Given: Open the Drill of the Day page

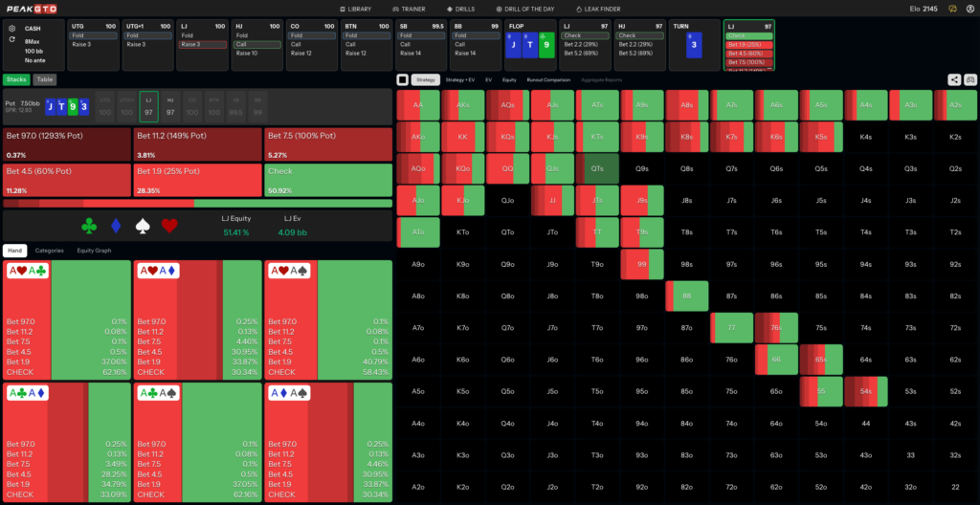Looking at the screenshot, I should click(525, 9).
